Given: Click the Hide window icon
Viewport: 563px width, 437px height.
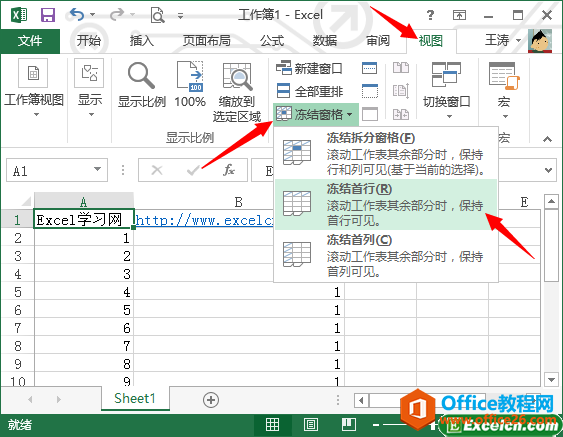Looking at the screenshot, I should click(369, 91).
